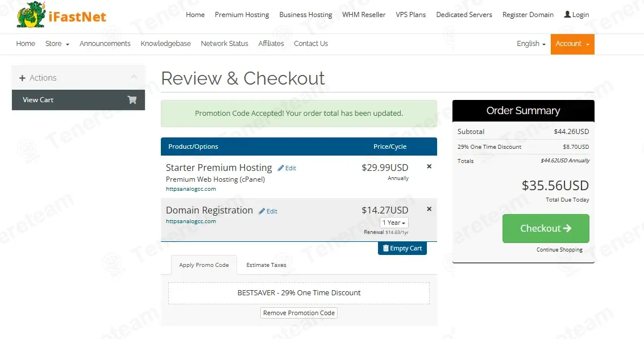Open the Affiliates page
This screenshot has height=339, width=644.
click(271, 44)
